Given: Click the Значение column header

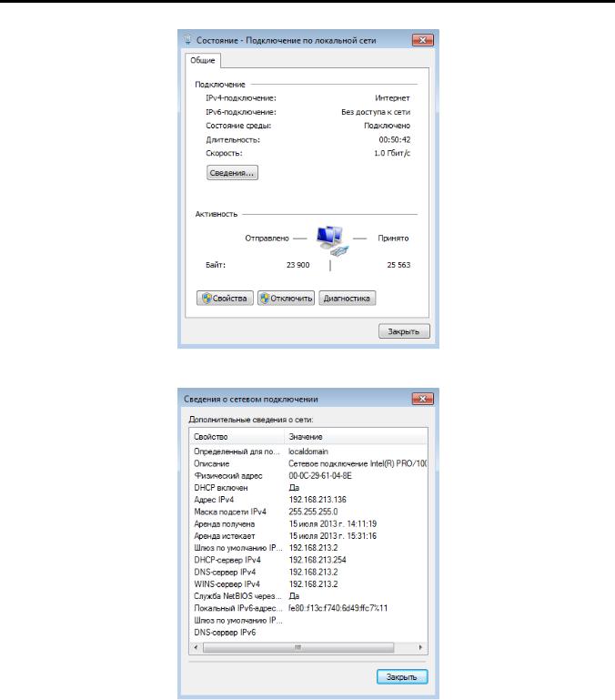Looking at the screenshot, I should coord(356,437).
